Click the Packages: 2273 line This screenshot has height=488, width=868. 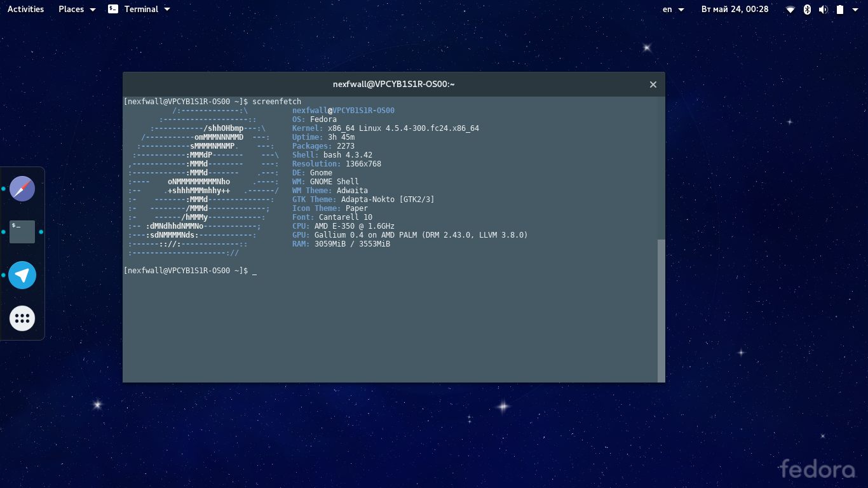click(323, 146)
